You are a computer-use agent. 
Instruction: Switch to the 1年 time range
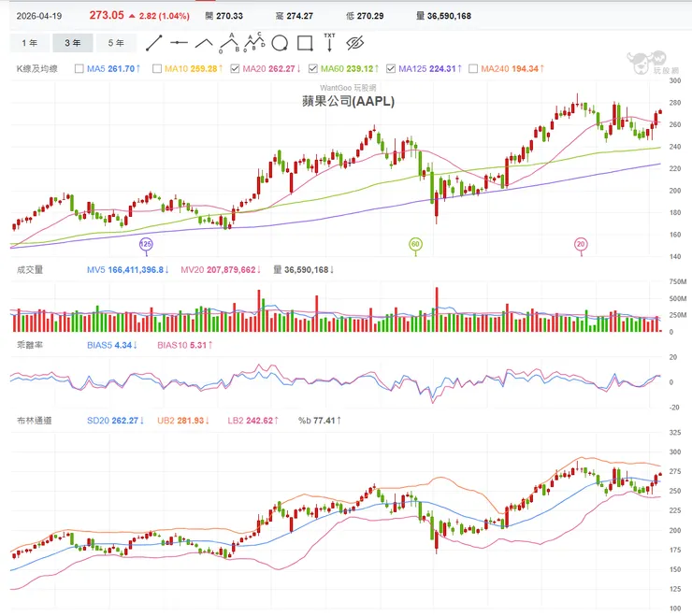[x=30, y=43]
